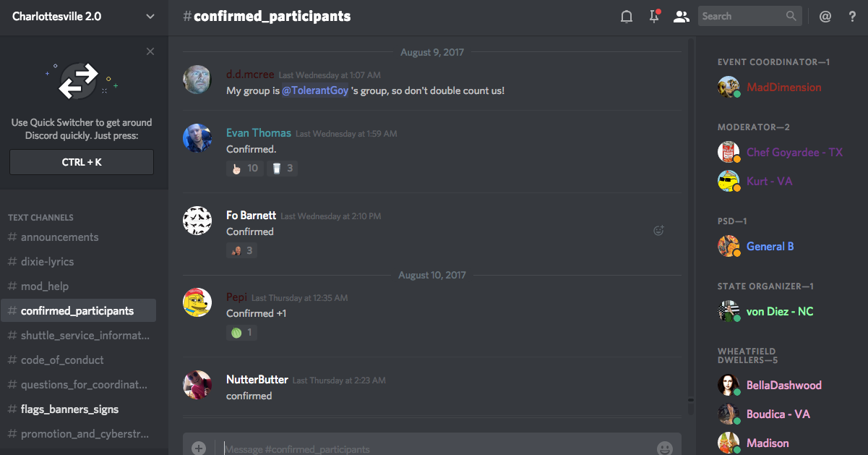Toggle the pointing hand reaction with 10

[x=244, y=168]
